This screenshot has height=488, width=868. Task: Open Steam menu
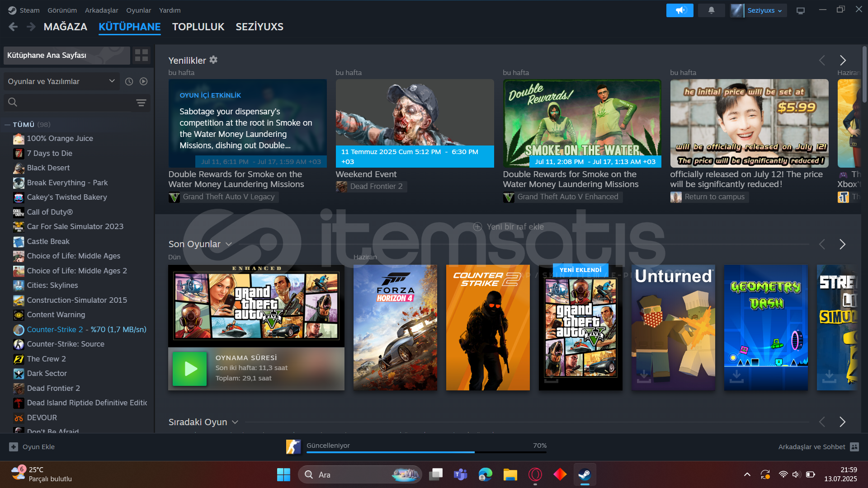pyautogui.click(x=29, y=10)
